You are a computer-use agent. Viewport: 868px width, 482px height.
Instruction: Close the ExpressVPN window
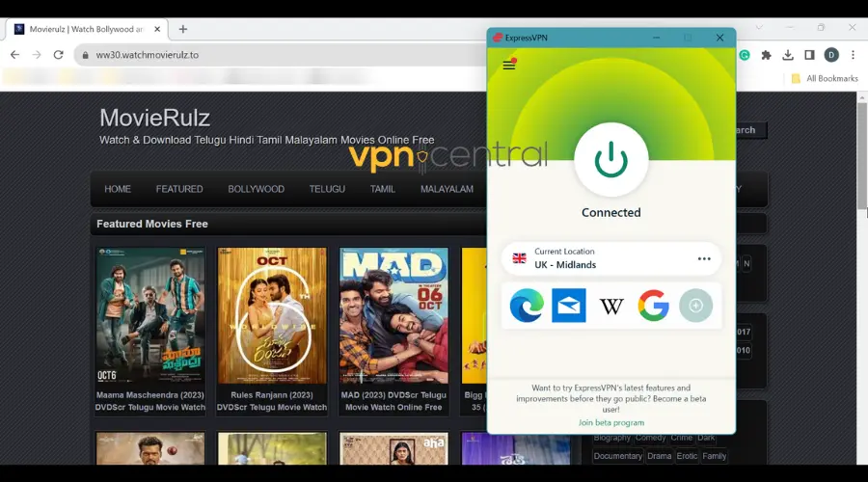[x=719, y=38]
